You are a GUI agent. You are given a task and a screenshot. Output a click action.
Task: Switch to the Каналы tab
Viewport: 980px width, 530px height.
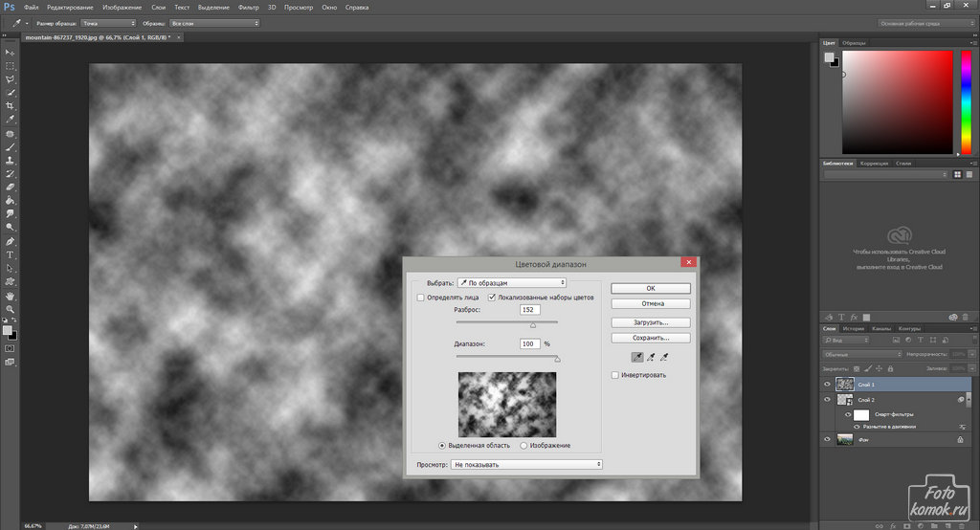pos(881,329)
